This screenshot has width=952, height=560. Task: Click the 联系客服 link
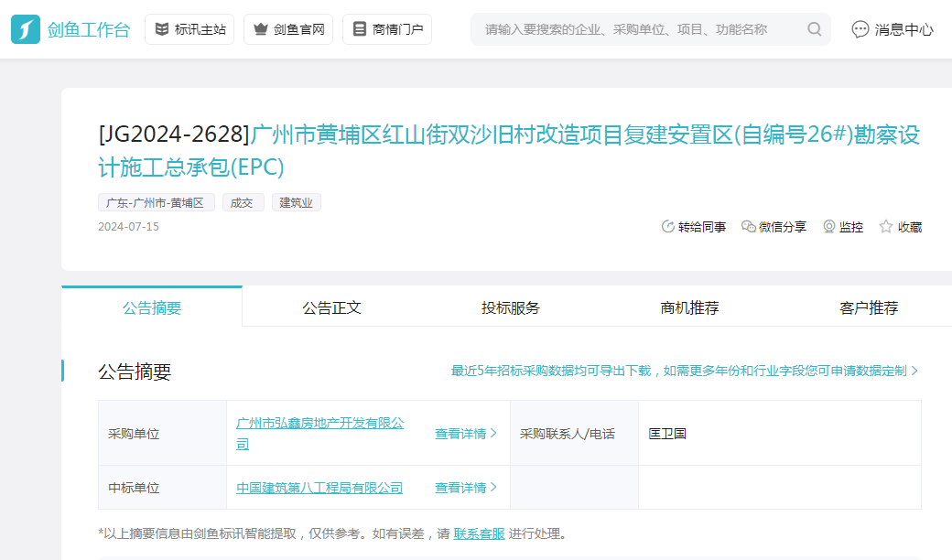coord(479,533)
